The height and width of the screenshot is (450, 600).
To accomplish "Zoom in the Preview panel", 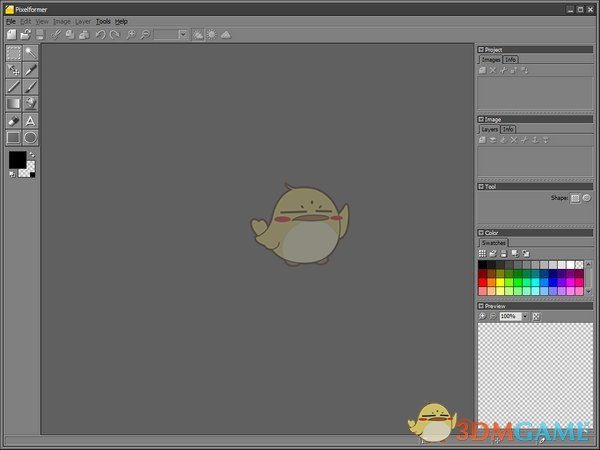I will [x=483, y=316].
